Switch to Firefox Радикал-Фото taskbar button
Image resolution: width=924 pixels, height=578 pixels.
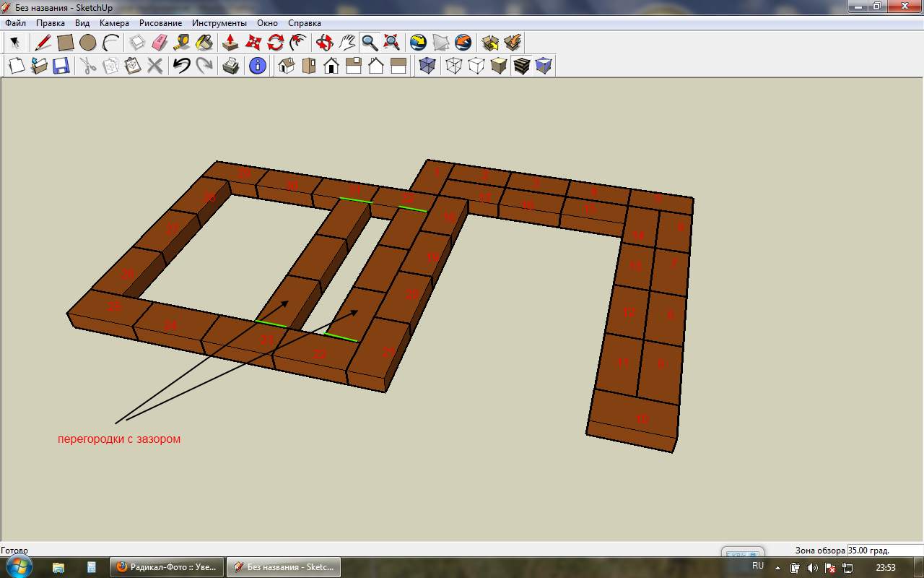tap(167, 567)
